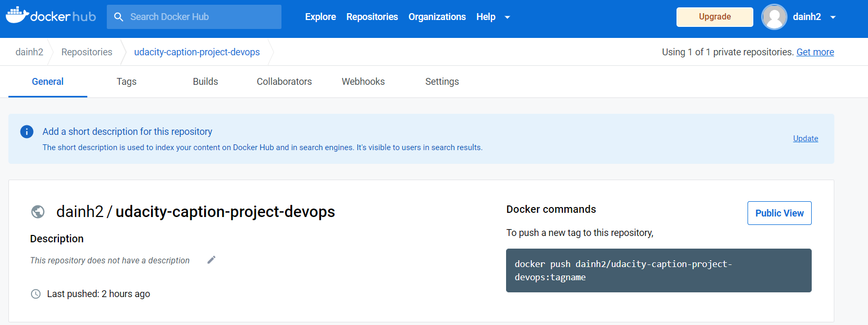Screen dimensions: 868x325
Task: Click 'This repository does not have a description'
Action: [110, 260]
